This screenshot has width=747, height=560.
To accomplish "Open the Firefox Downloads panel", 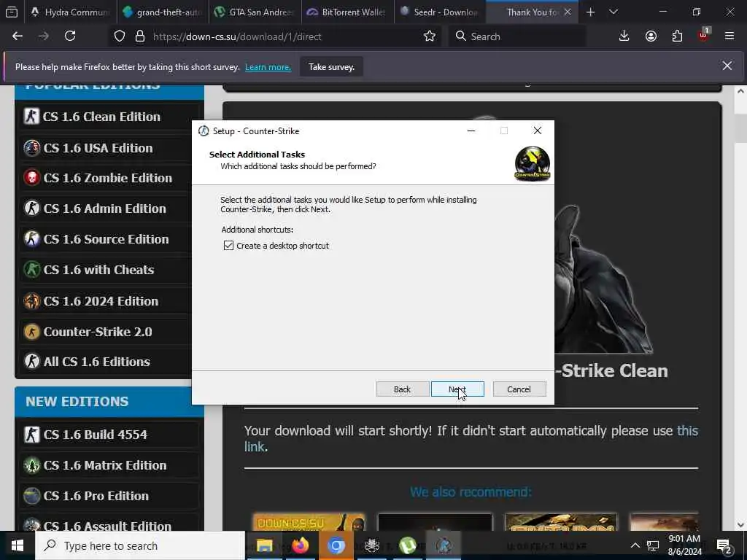I will [624, 36].
